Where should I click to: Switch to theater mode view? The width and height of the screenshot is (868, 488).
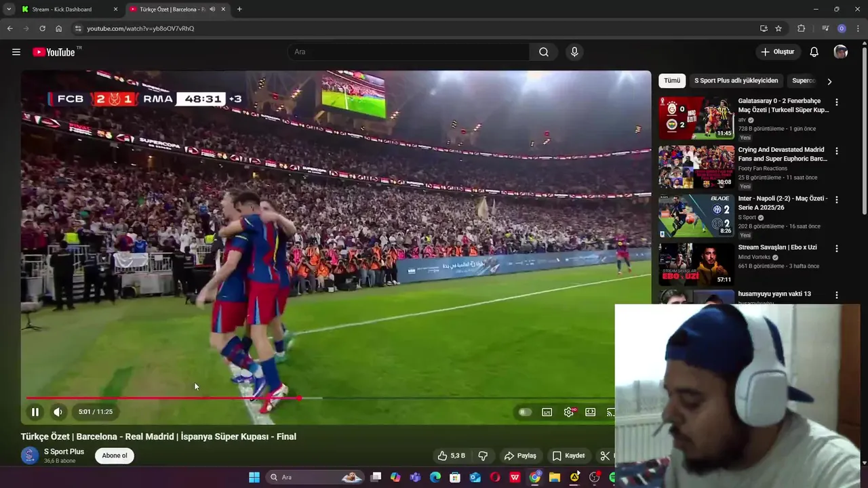pos(591,412)
